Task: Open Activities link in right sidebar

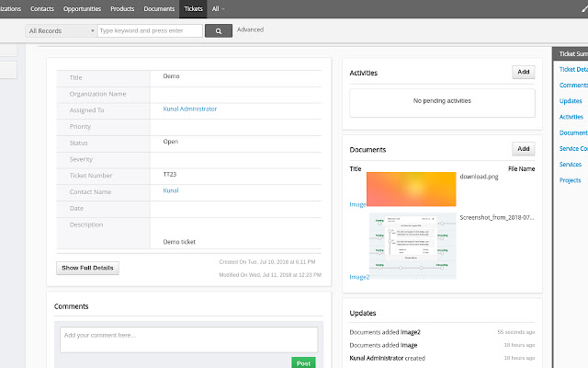Action: (x=571, y=117)
